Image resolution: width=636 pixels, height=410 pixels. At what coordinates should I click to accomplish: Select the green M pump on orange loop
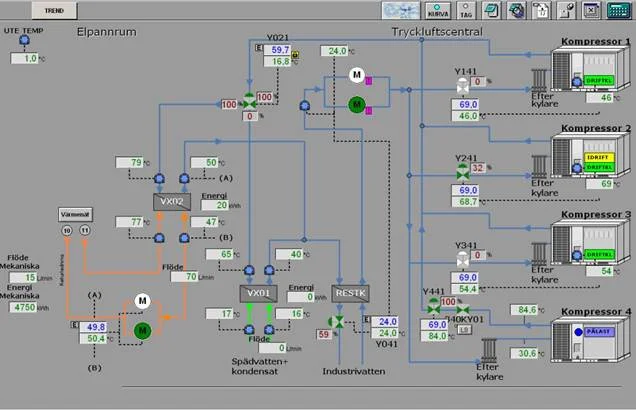142,331
